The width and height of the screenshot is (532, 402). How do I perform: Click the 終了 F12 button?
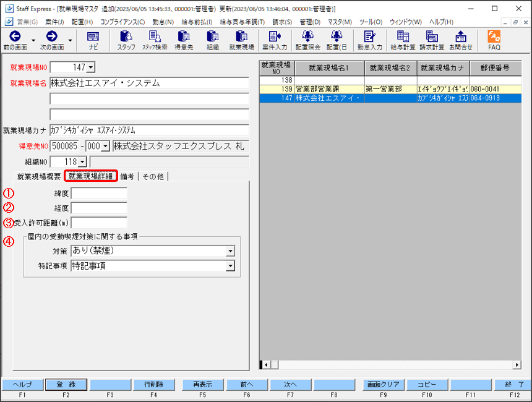(514, 385)
